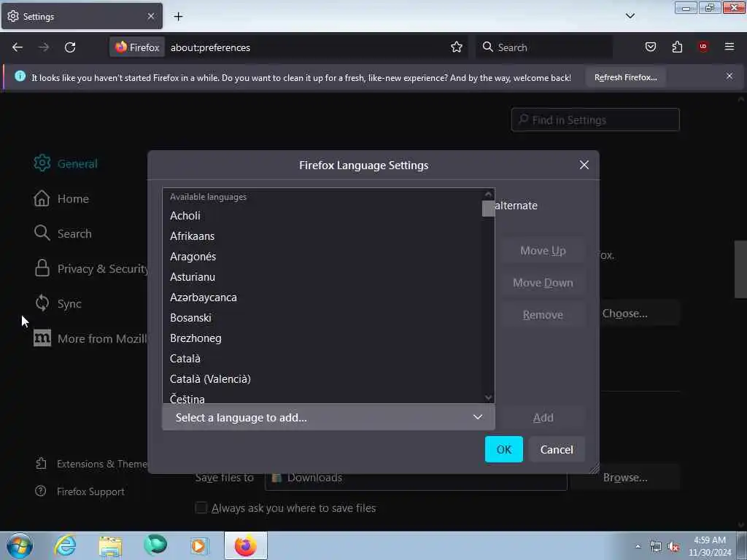The width and height of the screenshot is (747, 560).
Task: Click the language list scroll-up arrow
Action: (x=488, y=194)
